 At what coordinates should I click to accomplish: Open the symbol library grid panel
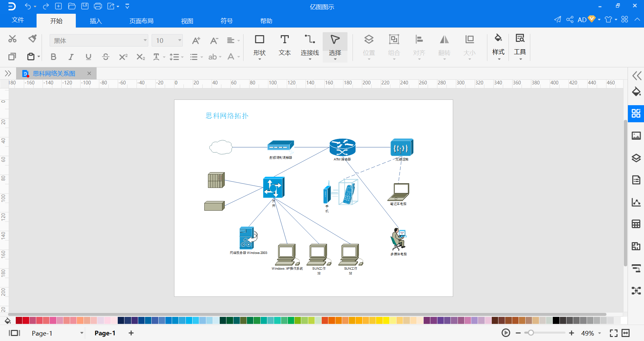(x=636, y=113)
